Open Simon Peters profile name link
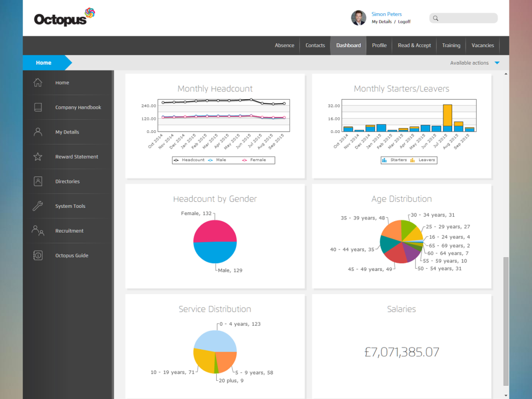 pyautogui.click(x=386, y=14)
